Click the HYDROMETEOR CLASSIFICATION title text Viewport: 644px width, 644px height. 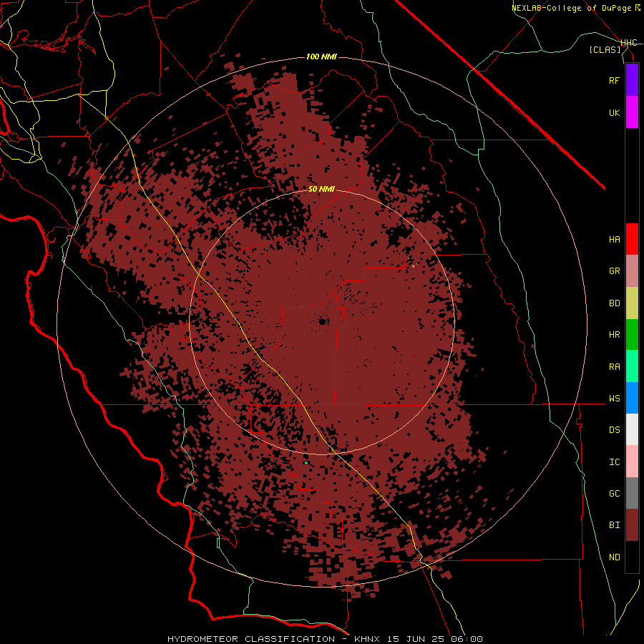pyautogui.click(x=251, y=639)
